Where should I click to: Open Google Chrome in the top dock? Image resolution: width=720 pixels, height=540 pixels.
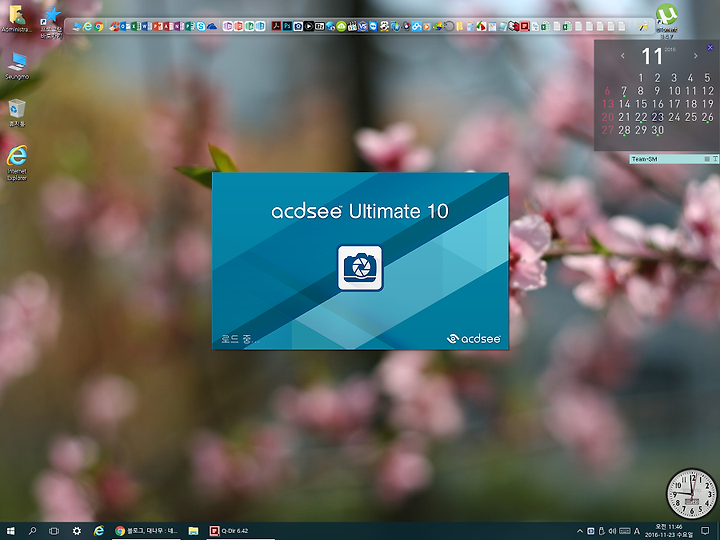point(98,27)
